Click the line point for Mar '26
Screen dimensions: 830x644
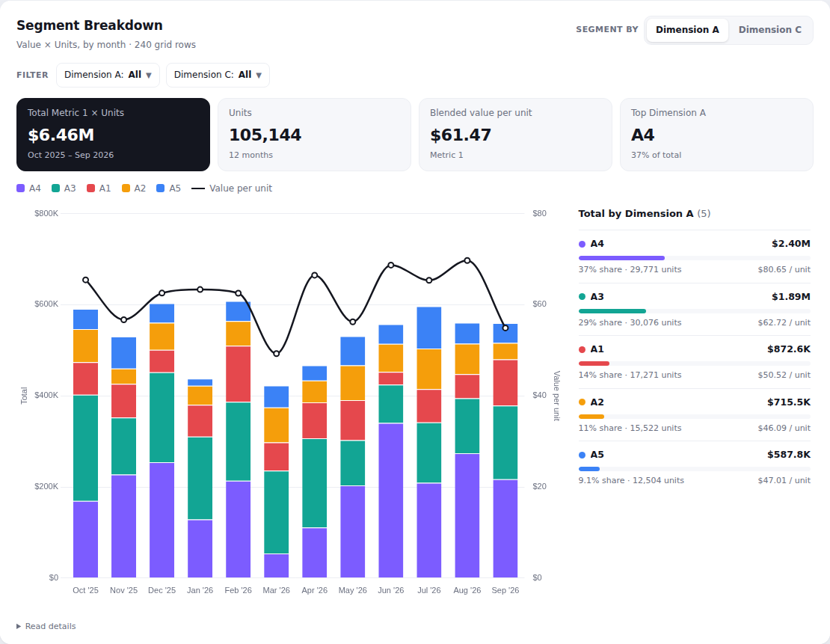(x=277, y=353)
